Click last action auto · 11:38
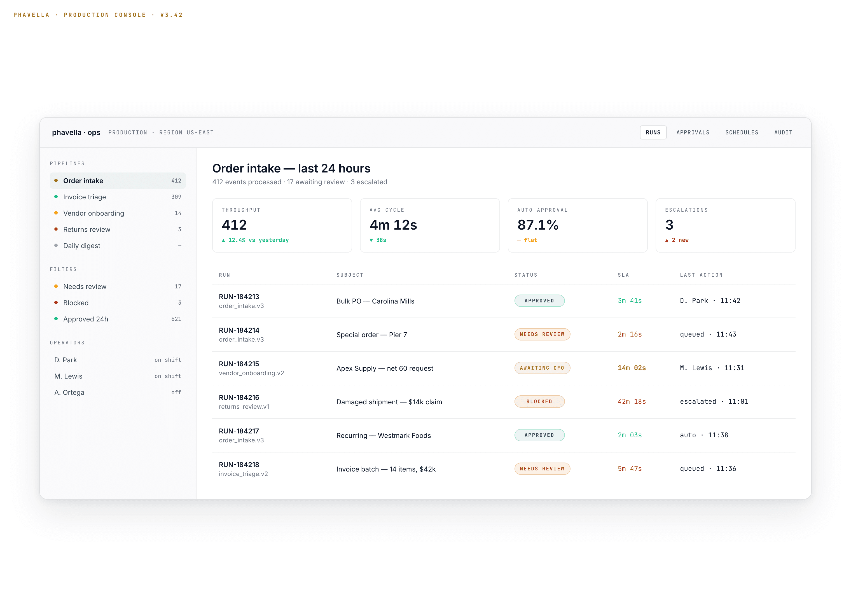This screenshot has width=851, height=616. tap(704, 435)
